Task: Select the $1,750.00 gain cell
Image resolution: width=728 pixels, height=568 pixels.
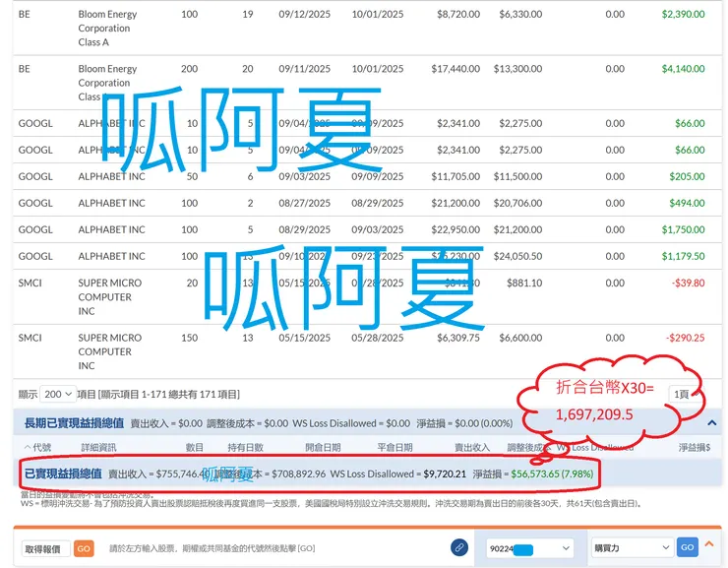Action: pyautogui.click(x=683, y=229)
